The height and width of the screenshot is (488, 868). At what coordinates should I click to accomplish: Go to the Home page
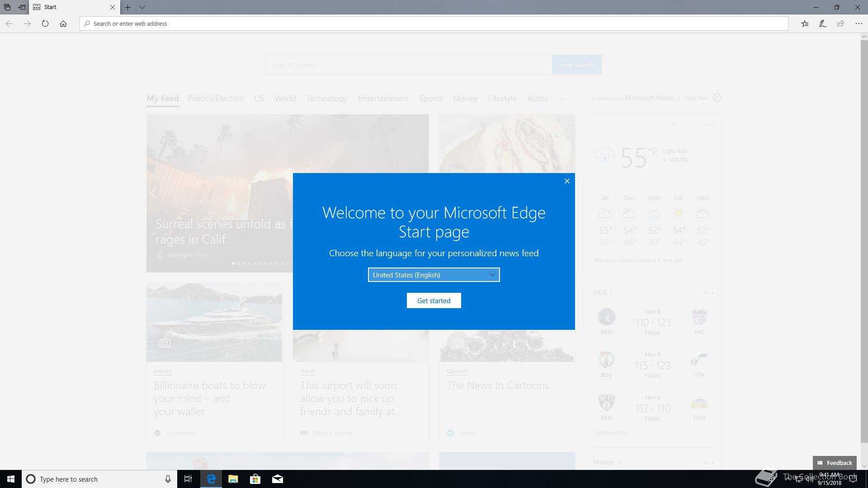pyautogui.click(x=63, y=23)
